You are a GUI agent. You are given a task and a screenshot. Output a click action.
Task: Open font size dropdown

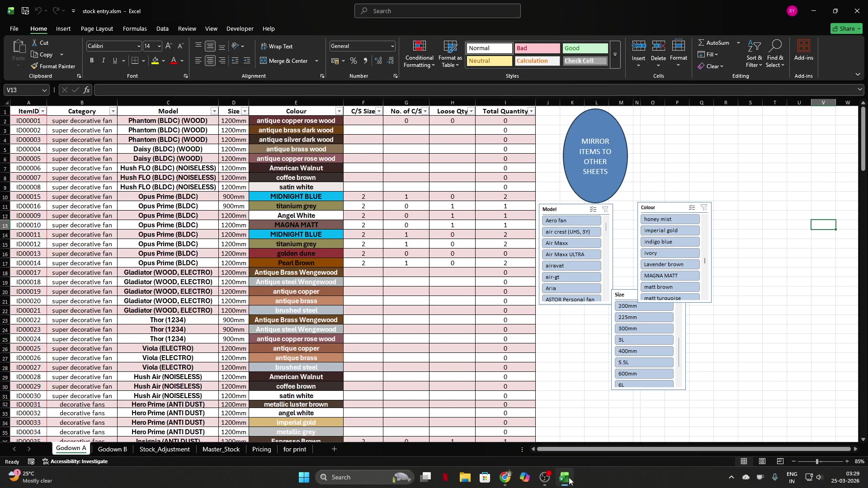click(x=159, y=46)
